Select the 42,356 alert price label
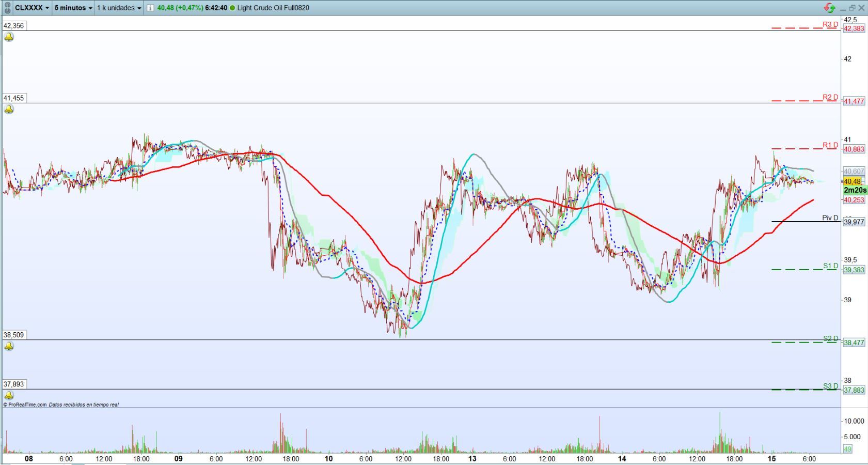This screenshot has height=465, width=868. [x=13, y=25]
